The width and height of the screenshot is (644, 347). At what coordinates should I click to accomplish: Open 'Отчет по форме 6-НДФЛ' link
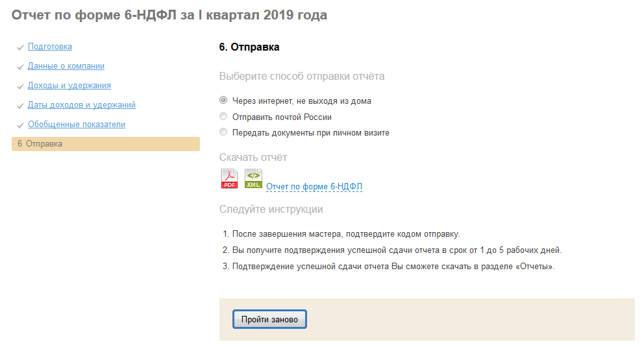coord(314,187)
